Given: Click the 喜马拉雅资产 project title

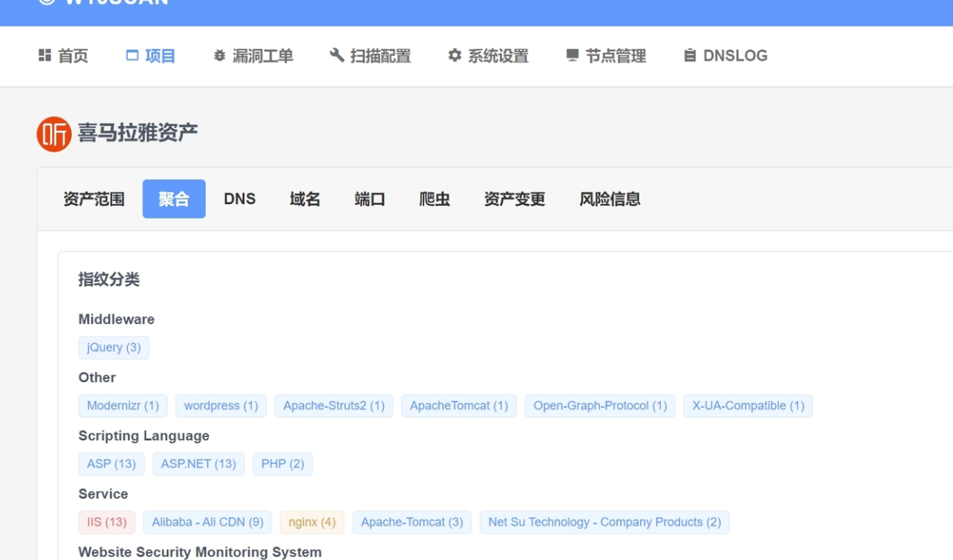Looking at the screenshot, I should coord(138,132).
